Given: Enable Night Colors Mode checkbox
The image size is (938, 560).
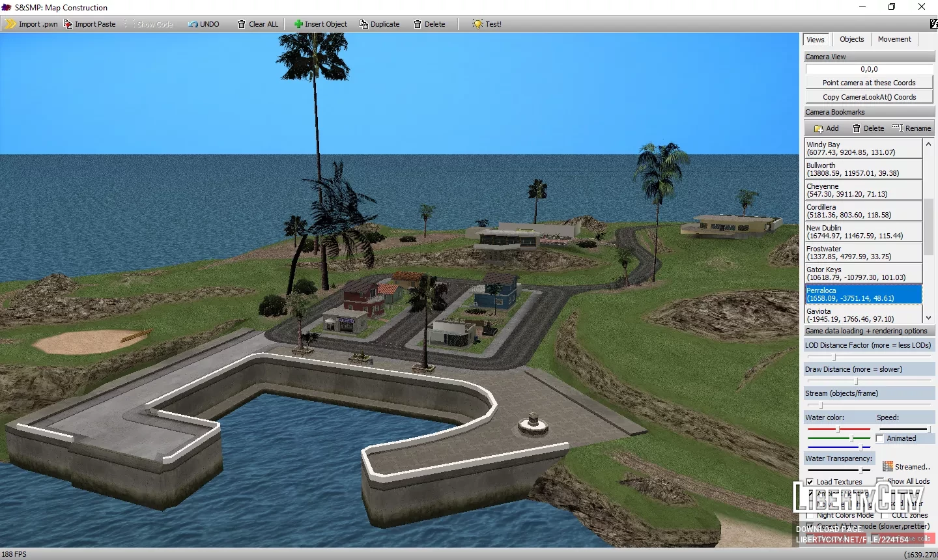Looking at the screenshot, I should (x=810, y=515).
